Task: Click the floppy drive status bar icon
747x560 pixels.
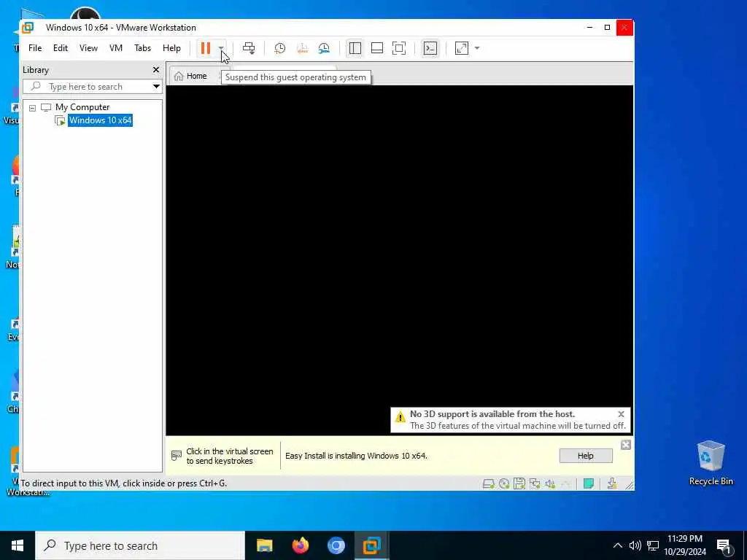Action: tap(519, 484)
